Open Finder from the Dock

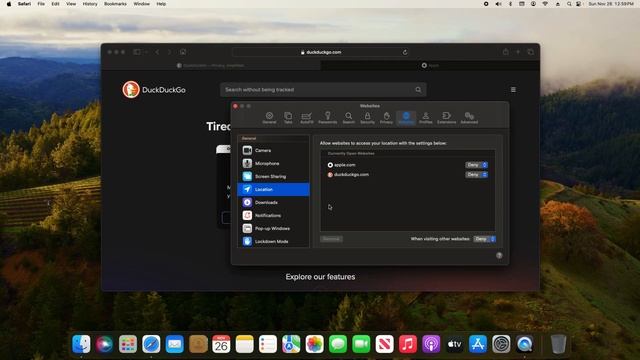(x=81, y=344)
